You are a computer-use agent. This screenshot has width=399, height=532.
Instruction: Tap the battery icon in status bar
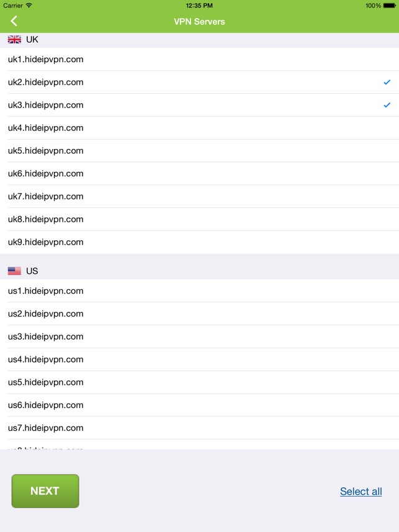[x=390, y=6]
